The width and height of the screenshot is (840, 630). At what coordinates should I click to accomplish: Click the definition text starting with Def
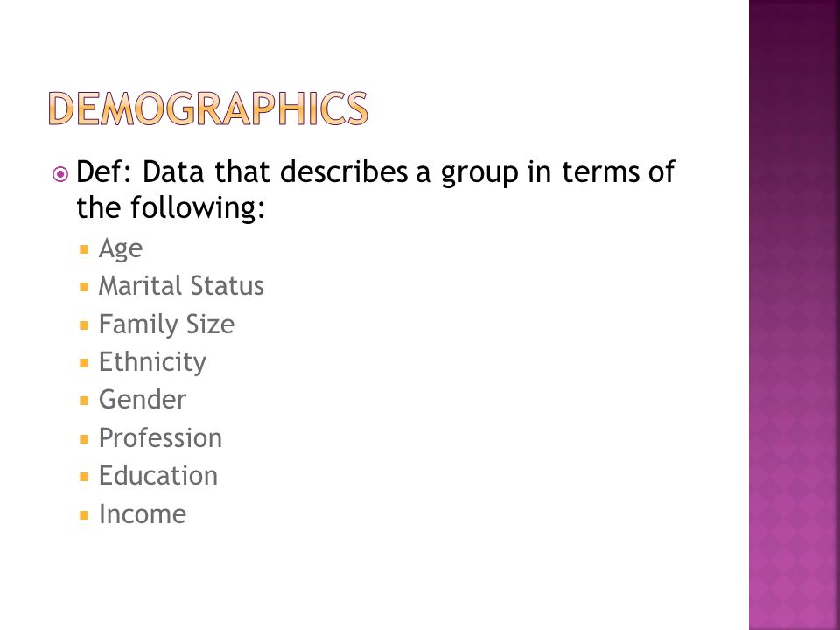375,189
